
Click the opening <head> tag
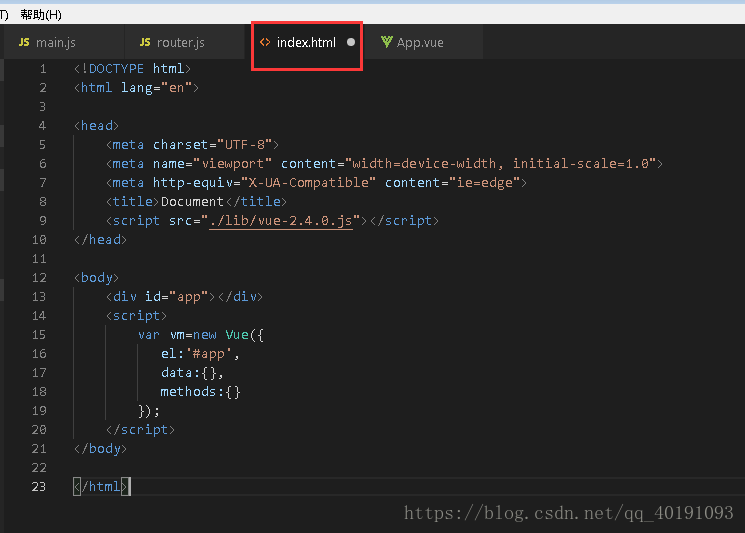(96, 126)
